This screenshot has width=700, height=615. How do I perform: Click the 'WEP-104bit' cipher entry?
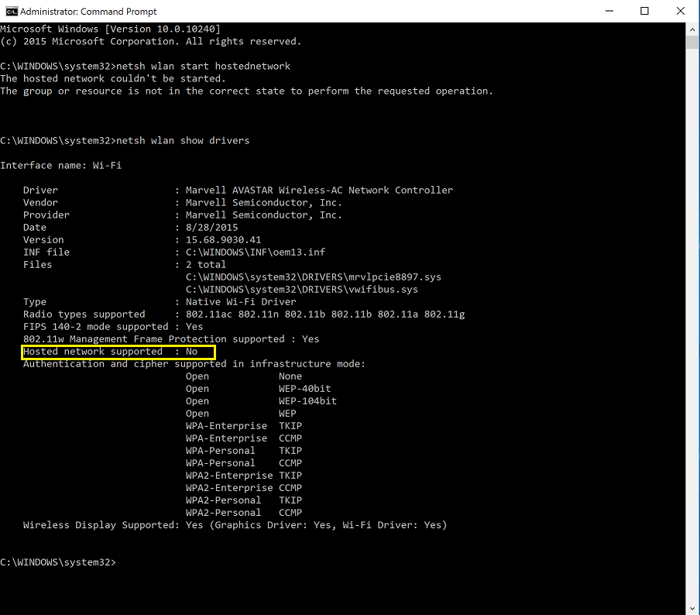pyautogui.click(x=307, y=401)
